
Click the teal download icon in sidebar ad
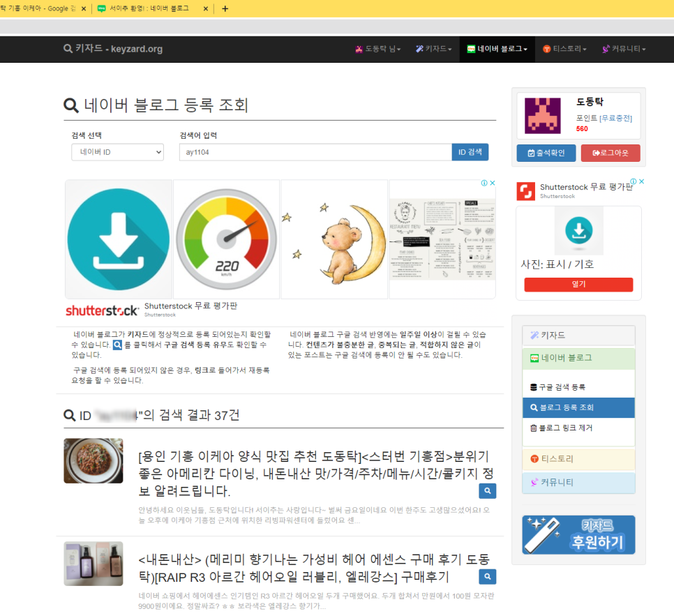(579, 230)
